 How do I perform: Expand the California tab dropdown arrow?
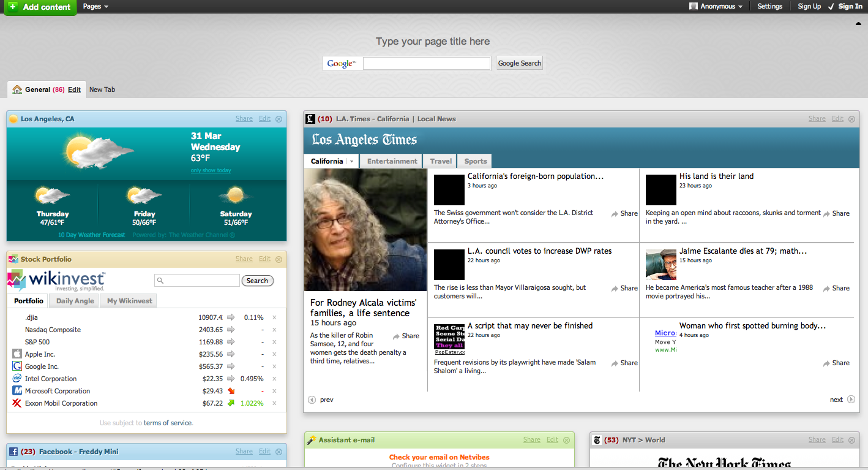click(351, 161)
